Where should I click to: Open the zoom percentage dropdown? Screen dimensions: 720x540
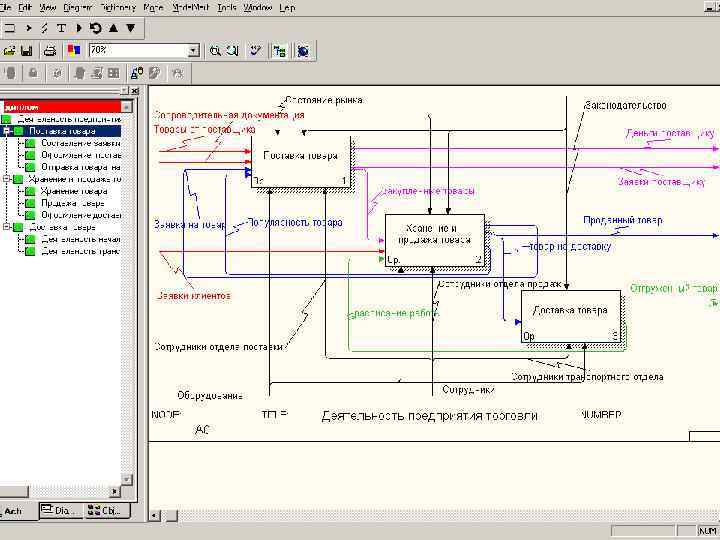[x=193, y=50]
